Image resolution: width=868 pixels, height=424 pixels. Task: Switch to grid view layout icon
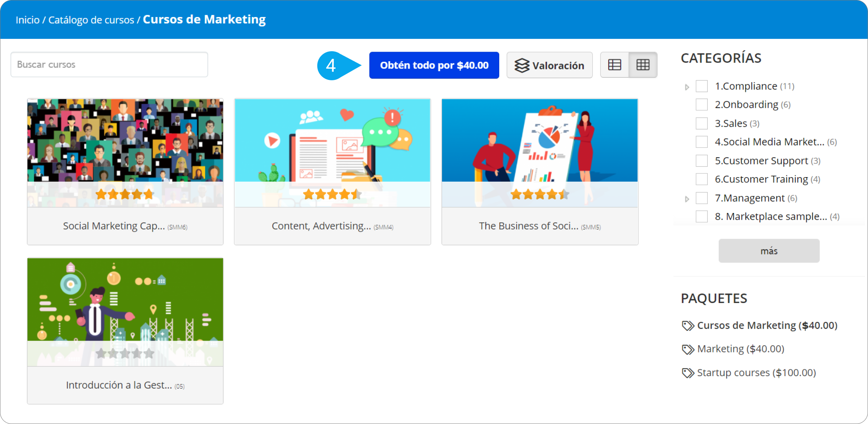643,65
